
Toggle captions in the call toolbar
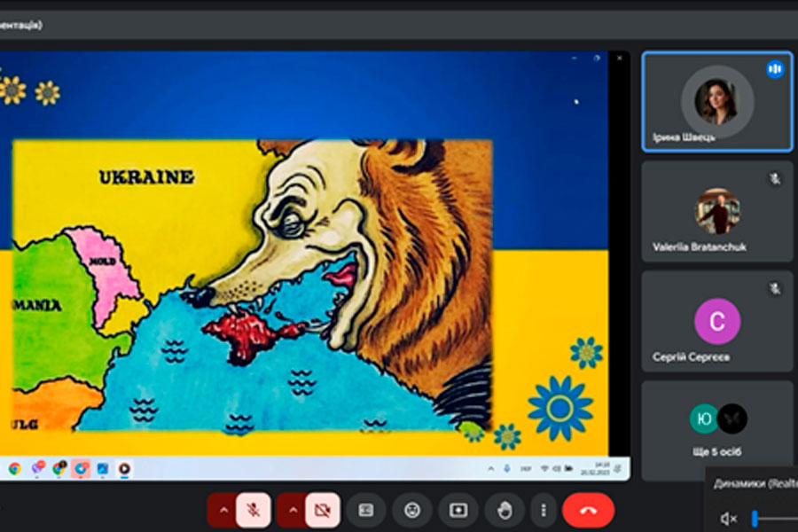tap(366, 510)
